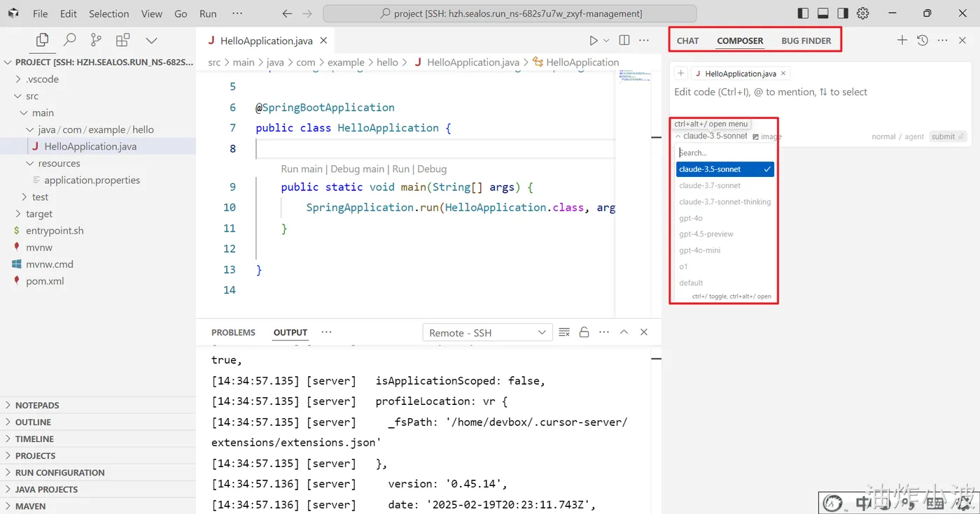Viewport: 980px width, 514px height.
Task: Switch to the BUG FINDER tab
Action: (x=806, y=41)
